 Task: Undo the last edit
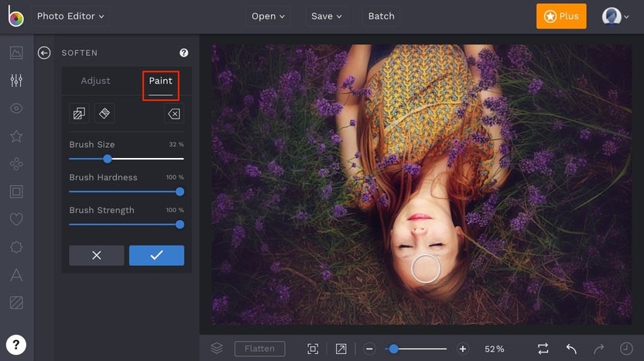pyautogui.click(x=571, y=349)
